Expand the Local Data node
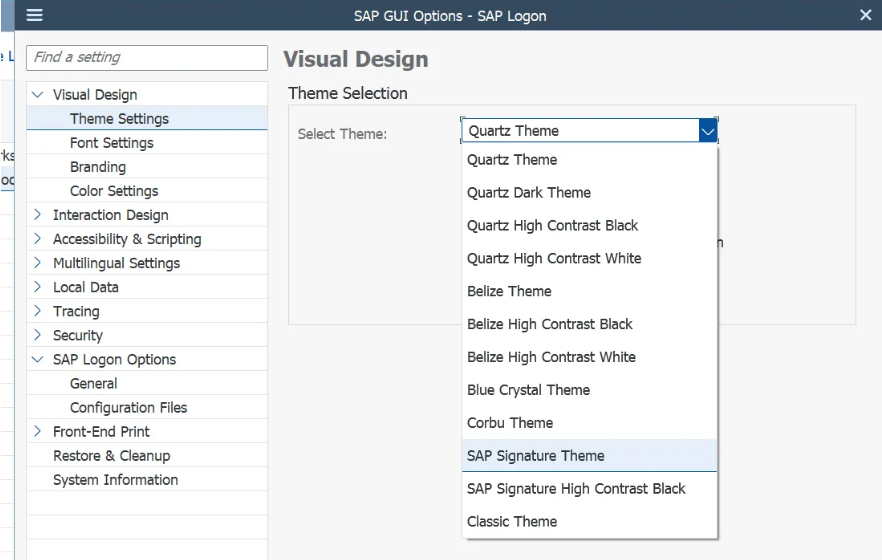Image resolution: width=882 pixels, height=560 pixels. click(38, 287)
